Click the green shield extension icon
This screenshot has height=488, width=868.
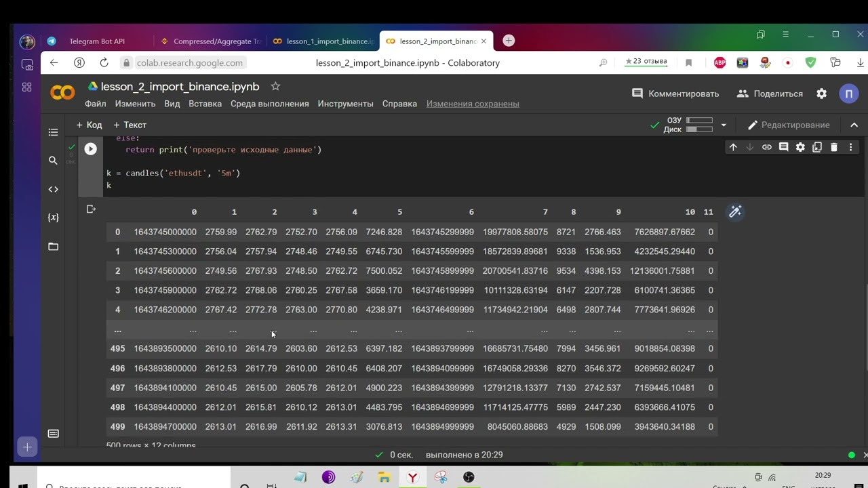(810, 62)
